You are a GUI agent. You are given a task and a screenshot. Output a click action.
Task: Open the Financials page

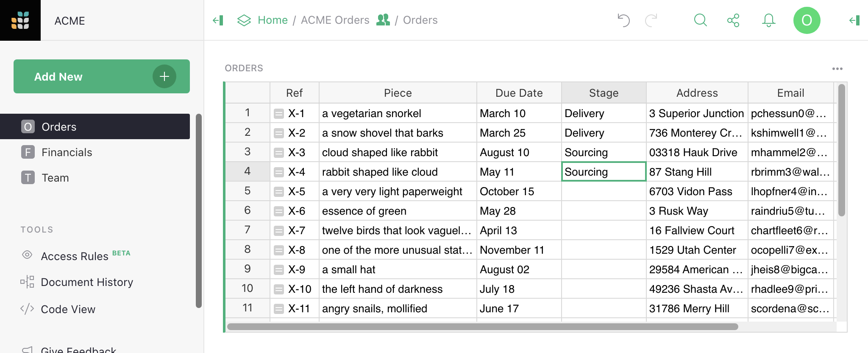coord(67,152)
